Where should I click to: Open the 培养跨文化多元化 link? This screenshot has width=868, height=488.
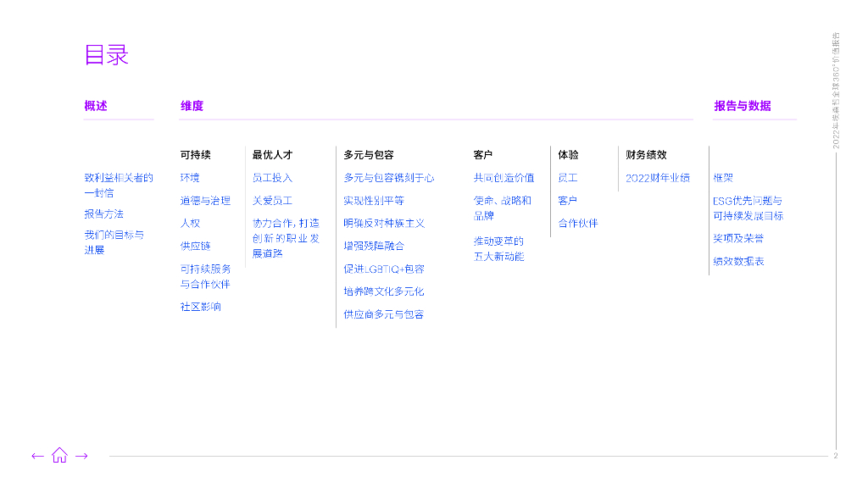click(384, 291)
